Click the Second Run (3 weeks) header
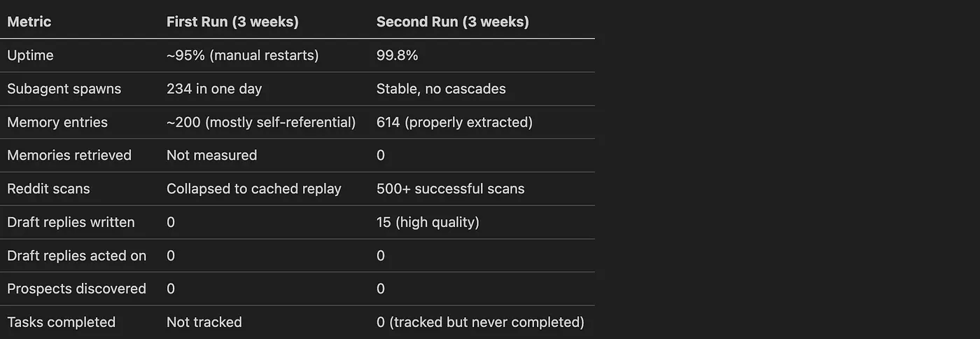This screenshot has width=980, height=339. click(x=452, y=22)
